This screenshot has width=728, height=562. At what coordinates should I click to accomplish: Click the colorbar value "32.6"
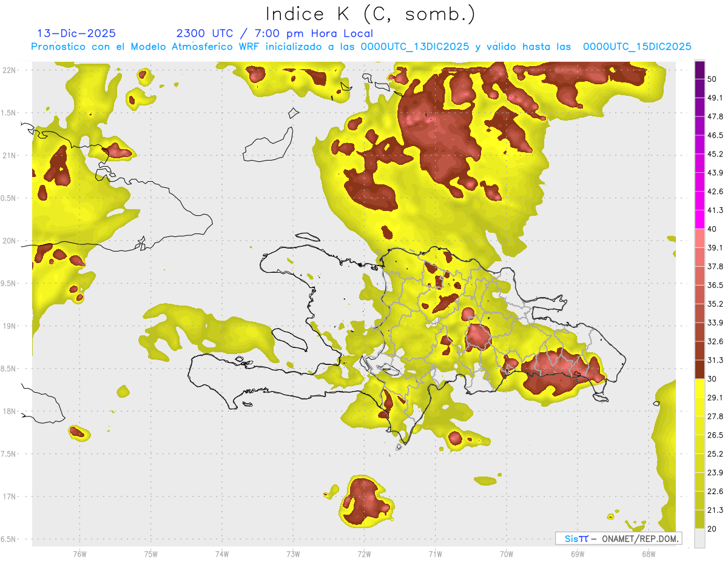pos(715,341)
